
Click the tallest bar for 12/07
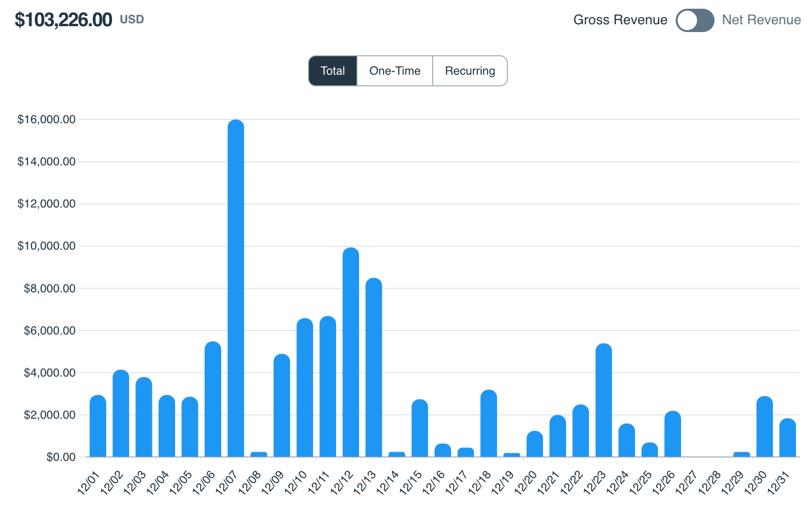pyautogui.click(x=236, y=288)
